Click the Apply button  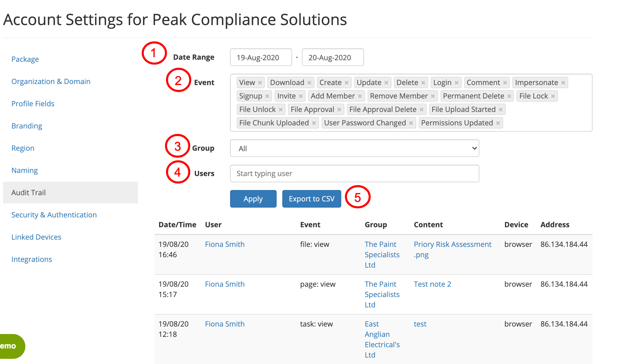(253, 199)
